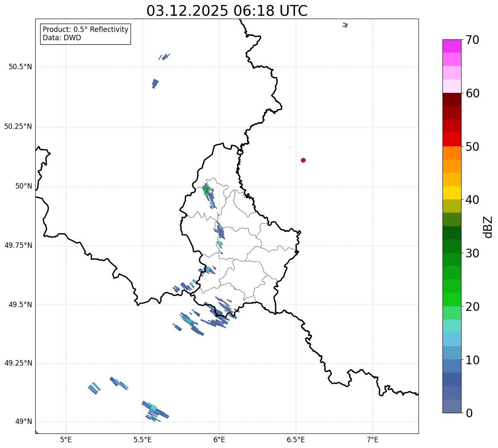Click the colorbar tick label 50
498x448 pixels.
pyautogui.click(x=472, y=147)
